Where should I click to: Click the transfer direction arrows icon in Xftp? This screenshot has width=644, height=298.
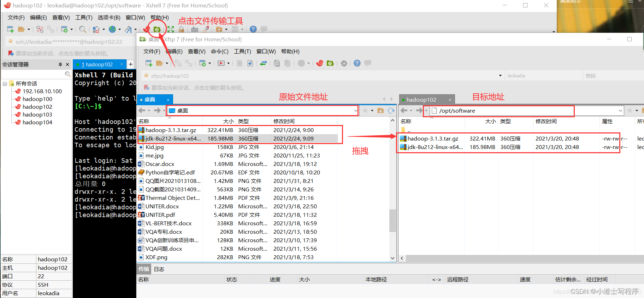click(264, 63)
